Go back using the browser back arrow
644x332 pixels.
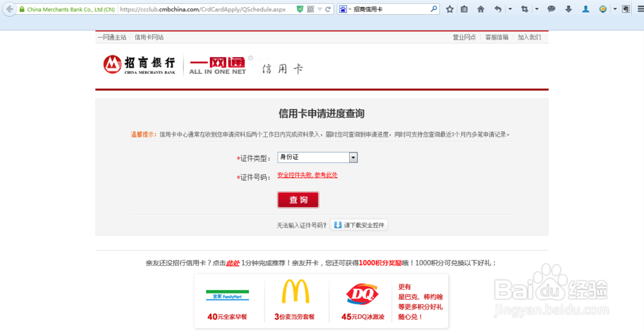(9, 9)
